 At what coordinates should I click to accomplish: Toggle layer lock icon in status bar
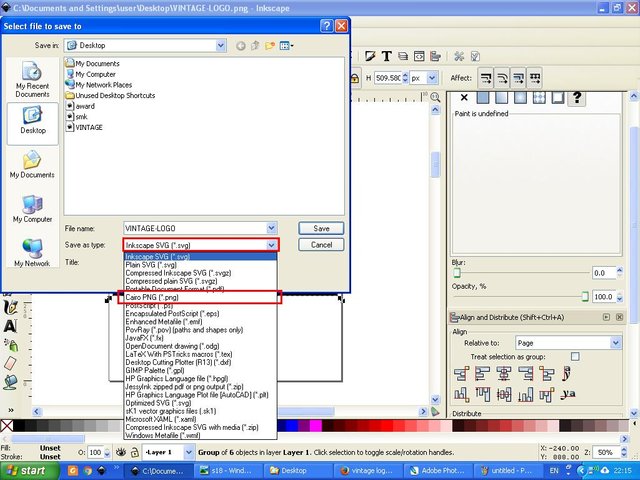click(134, 452)
